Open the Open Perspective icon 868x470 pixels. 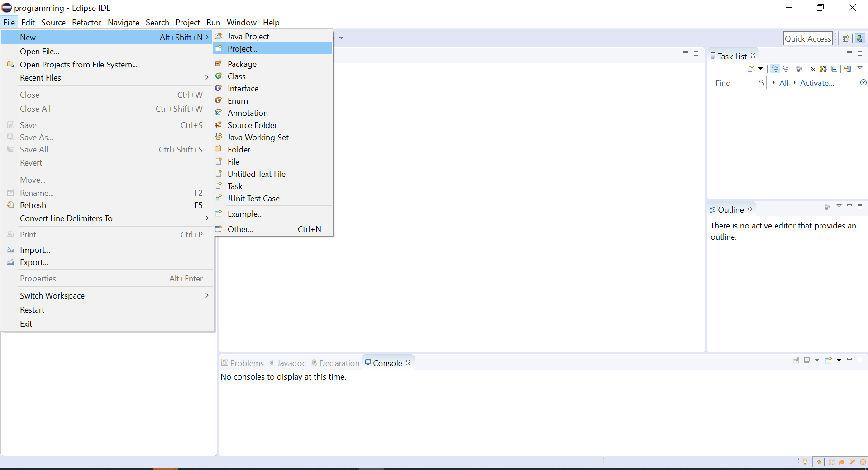[845, 38]
